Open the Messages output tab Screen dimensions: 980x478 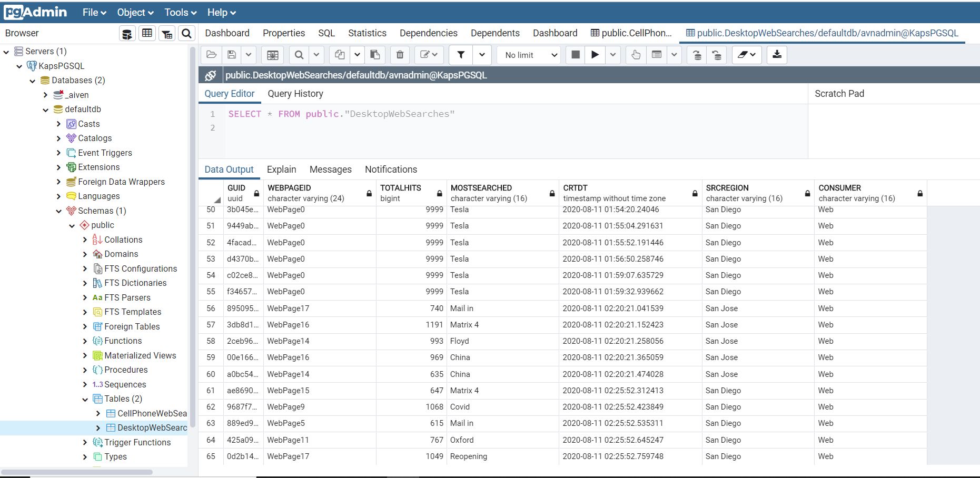tap(330, 170)
